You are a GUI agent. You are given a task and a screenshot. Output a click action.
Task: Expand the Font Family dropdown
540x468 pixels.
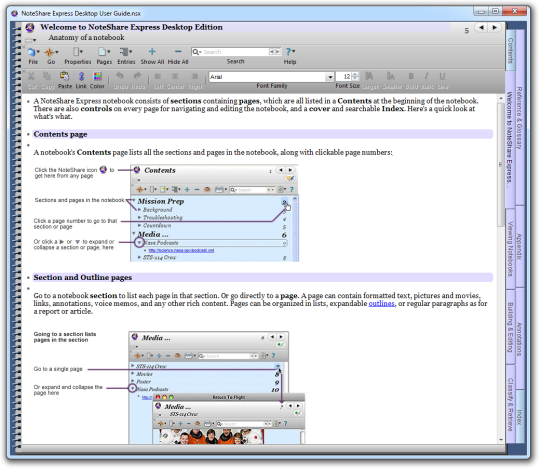330,77
